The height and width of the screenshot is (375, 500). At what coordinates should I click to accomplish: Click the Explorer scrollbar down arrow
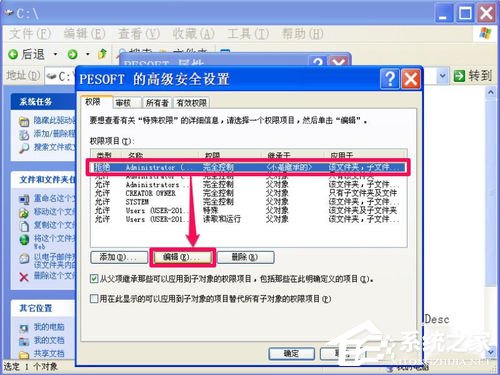coord(491,352)
